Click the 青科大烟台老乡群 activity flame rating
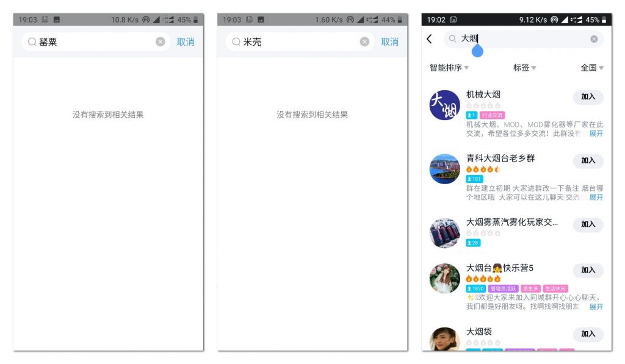 (483, 170)
